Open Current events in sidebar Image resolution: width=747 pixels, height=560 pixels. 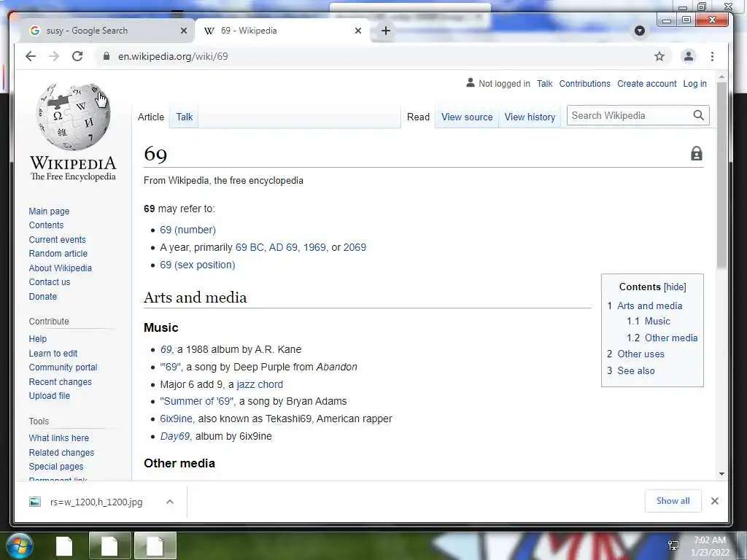tap(57, 239)
